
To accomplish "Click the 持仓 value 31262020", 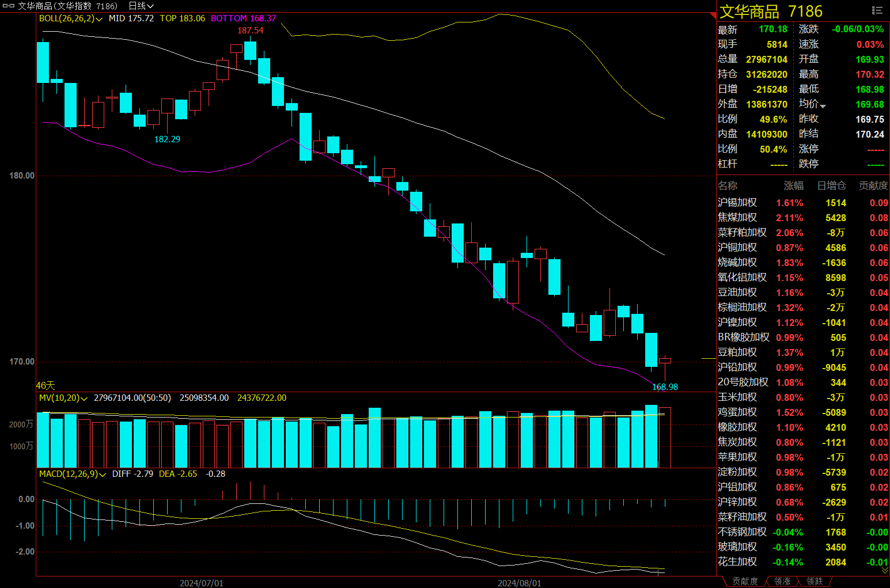I will [767, 74].
